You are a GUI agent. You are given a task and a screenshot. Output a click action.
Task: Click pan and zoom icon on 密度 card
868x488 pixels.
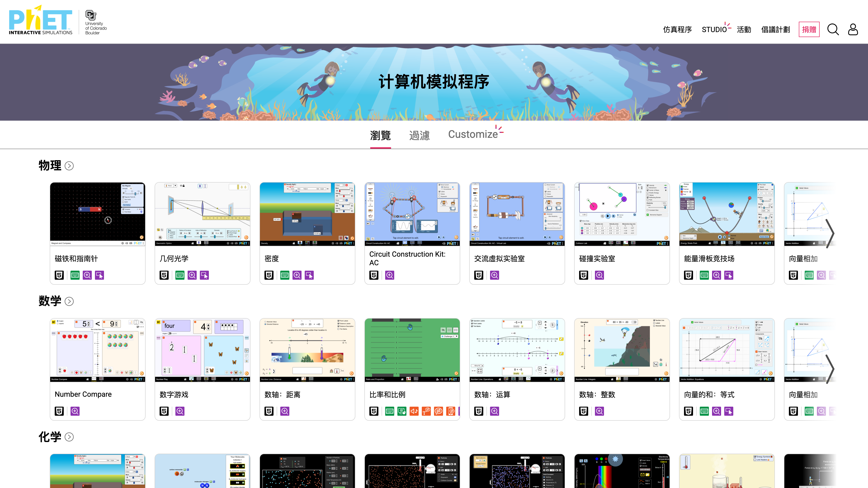297,275
